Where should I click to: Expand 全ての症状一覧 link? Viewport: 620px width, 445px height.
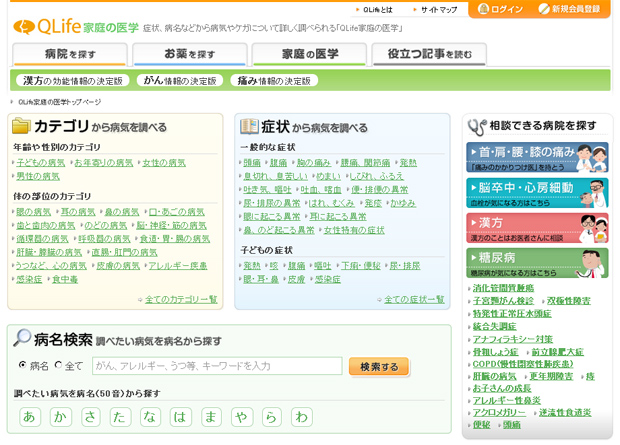point(413,299)
